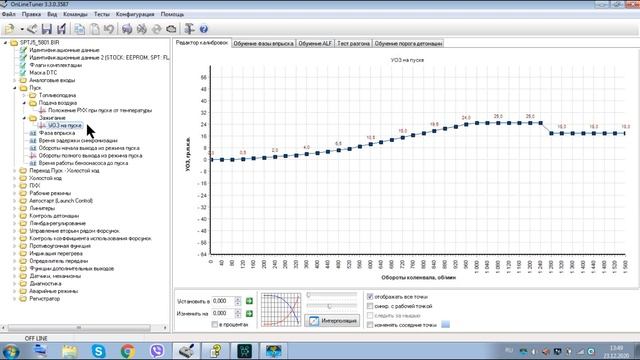Screen dimensions: 640x360
Task: Select Время работы бензонасоса до пуска
Action: (x=83, y=163)
